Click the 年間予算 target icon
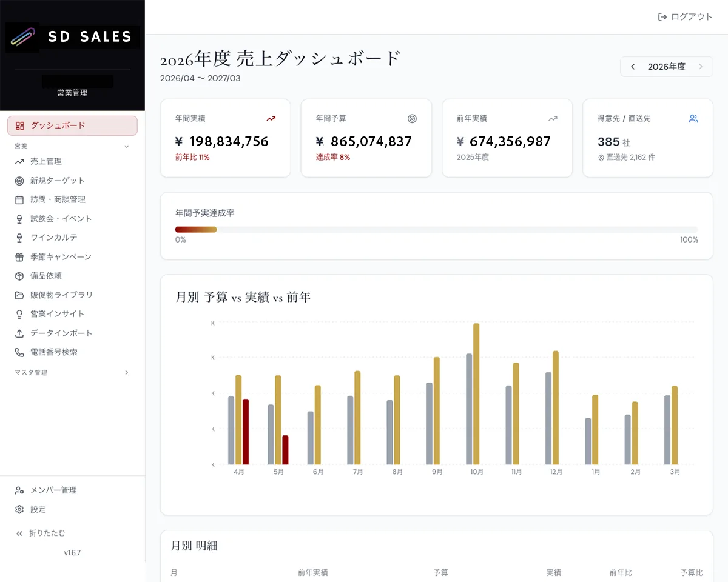The image size is (728, 582). 412,119
